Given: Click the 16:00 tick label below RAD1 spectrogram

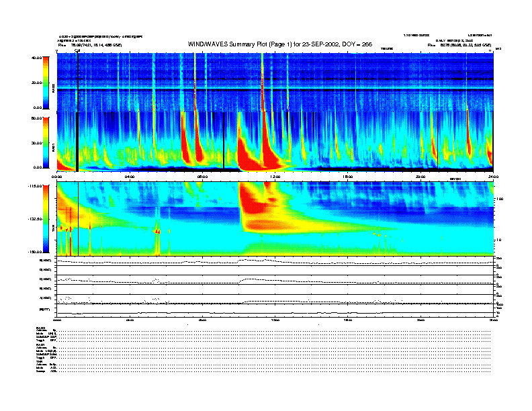Looking at the screenshot, I should 348,177.
